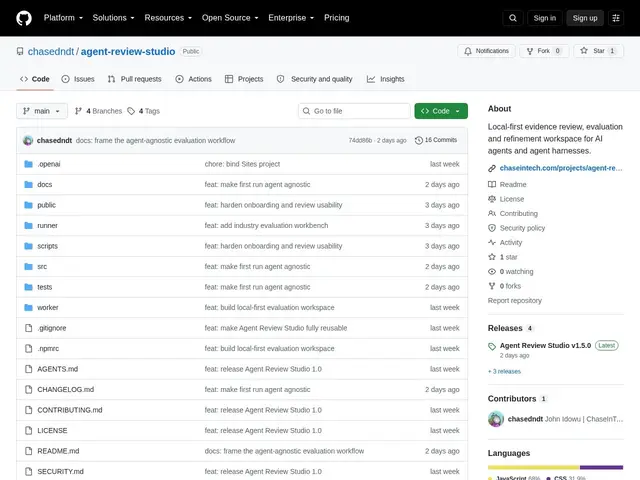
Task: Switch to the Issues tab
Action: click(x=78, y=79)
